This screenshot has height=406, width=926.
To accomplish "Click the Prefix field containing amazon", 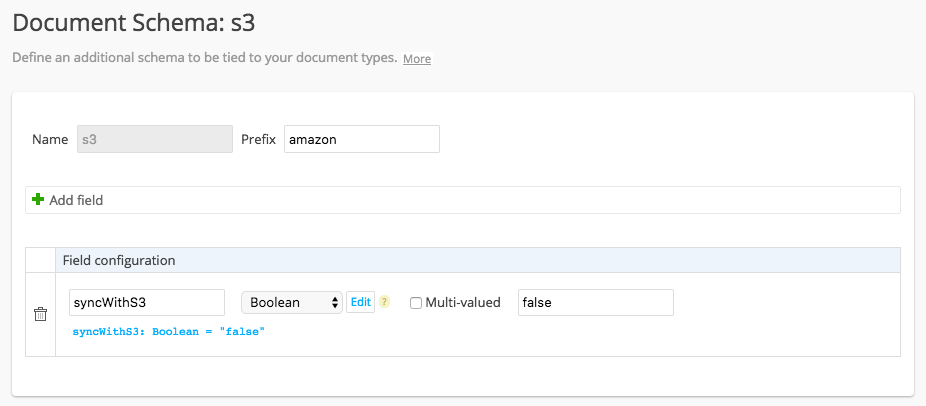I will click(362, 139).
